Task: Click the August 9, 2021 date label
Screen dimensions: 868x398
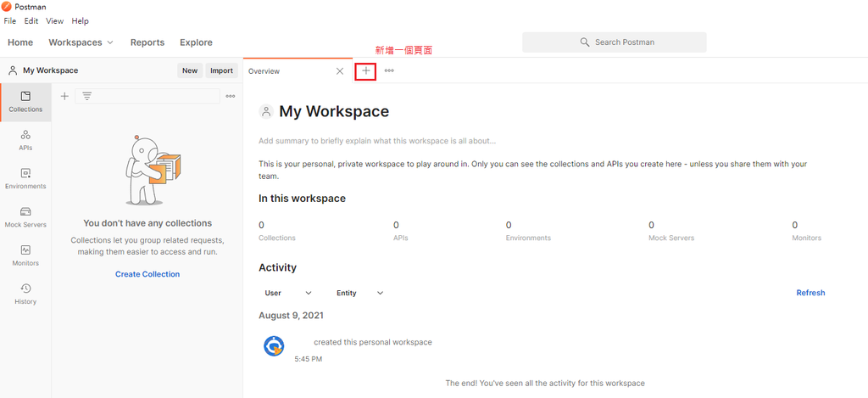Action: pyautogui.click(x=292, y=316)
